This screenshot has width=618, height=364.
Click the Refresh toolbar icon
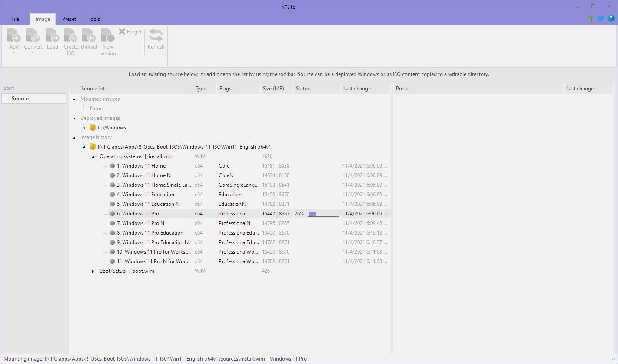point(156,36)
